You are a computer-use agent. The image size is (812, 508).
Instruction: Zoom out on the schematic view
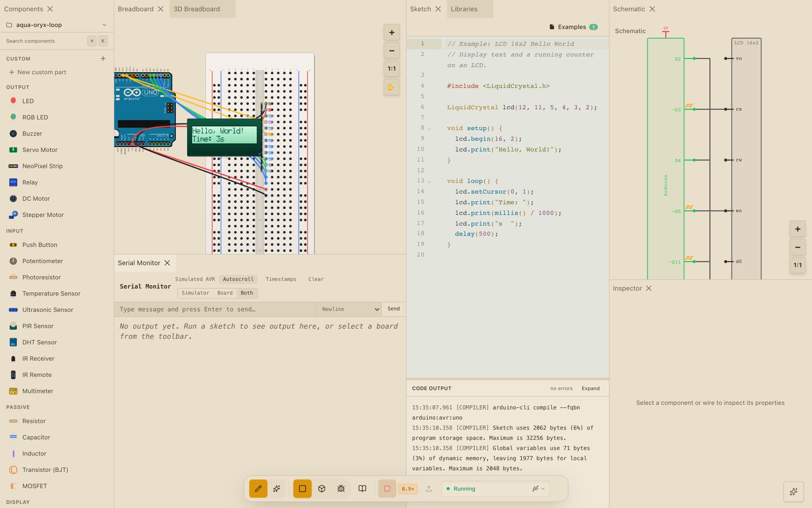(x=798, y=247)
